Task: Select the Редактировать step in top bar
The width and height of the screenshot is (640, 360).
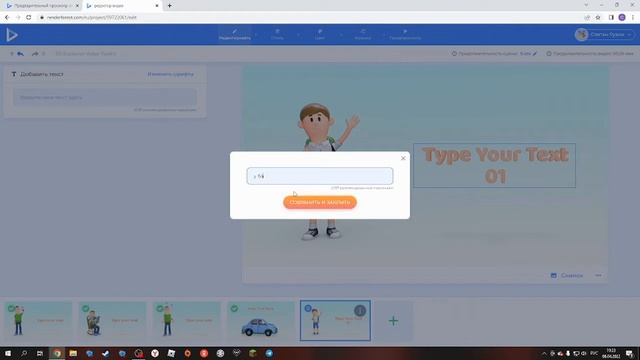Action: click(x=235, y=35)
